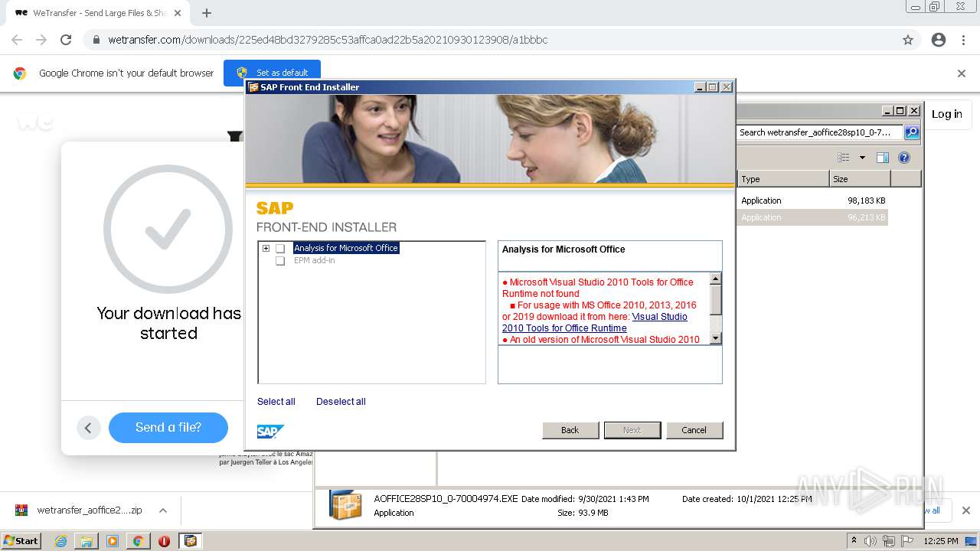Close the WeTransfer tab
Image resolution: width=980 pixels, height=551 pixels.
tap(178, 13)
